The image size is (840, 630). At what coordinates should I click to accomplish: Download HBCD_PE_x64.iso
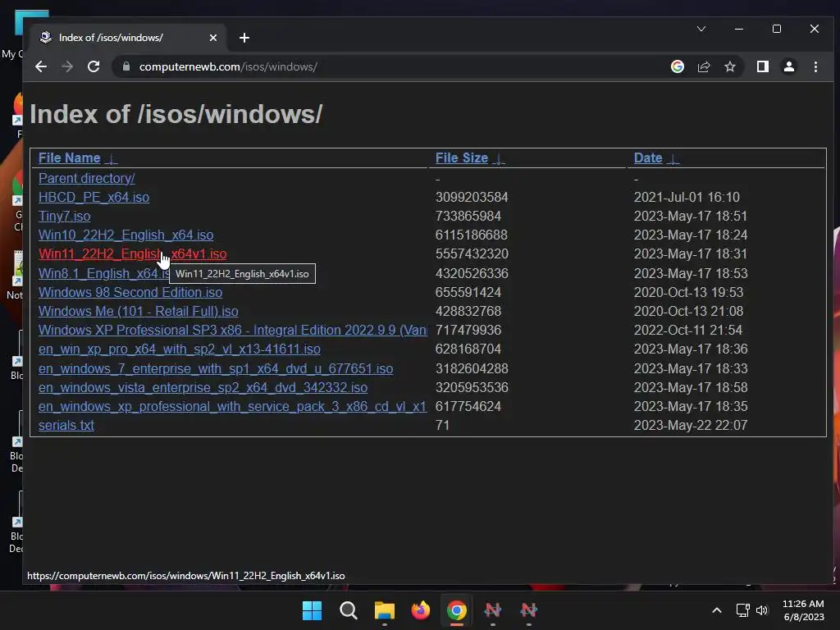94,197
